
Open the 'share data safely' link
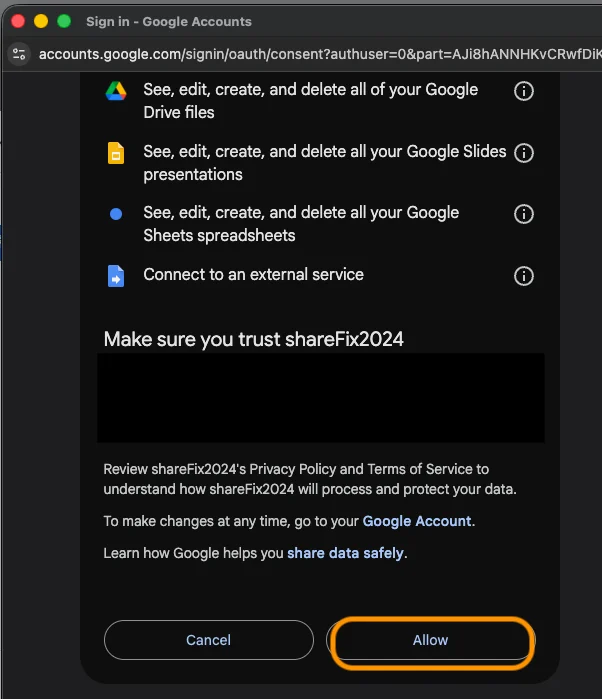tap(345, 553)
